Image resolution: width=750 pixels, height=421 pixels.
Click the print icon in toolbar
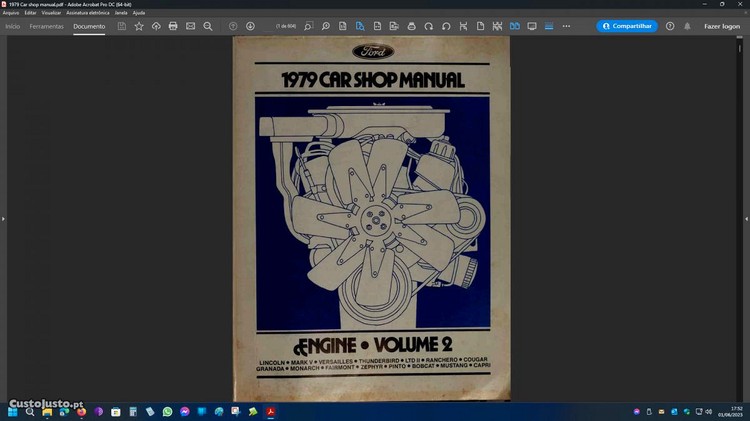click(x=173, y=26)
